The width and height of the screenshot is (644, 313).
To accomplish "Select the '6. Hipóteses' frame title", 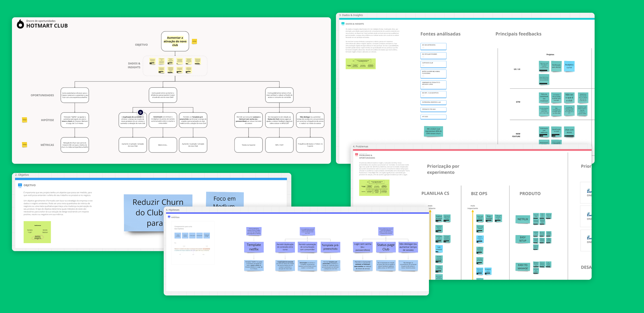I will 172,210.
